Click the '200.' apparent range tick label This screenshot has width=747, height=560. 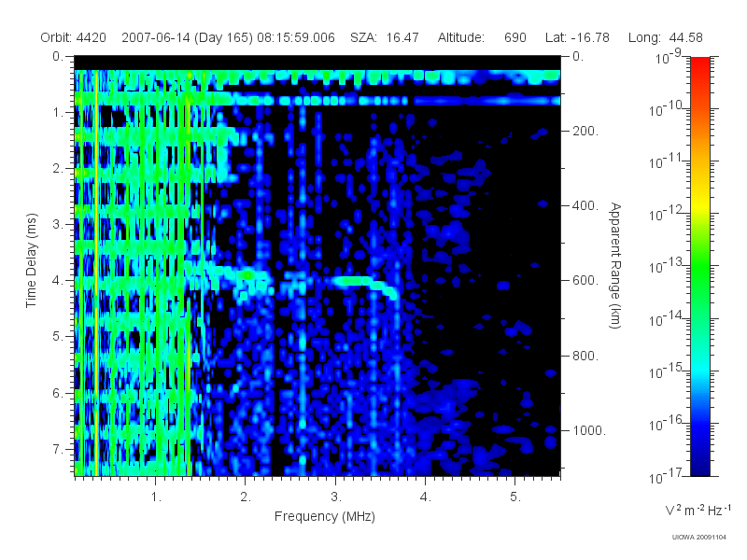pyautogui.click(x=585, y=131)
